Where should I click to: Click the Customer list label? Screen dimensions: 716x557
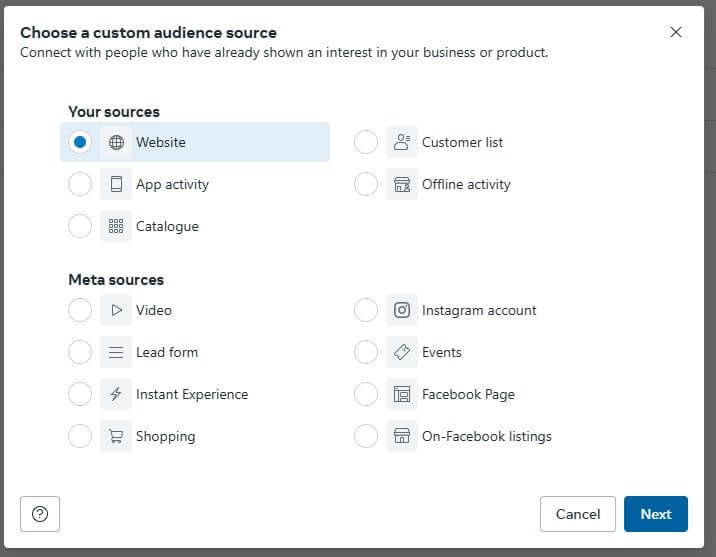pyautogui.click(x=462, y=142)
